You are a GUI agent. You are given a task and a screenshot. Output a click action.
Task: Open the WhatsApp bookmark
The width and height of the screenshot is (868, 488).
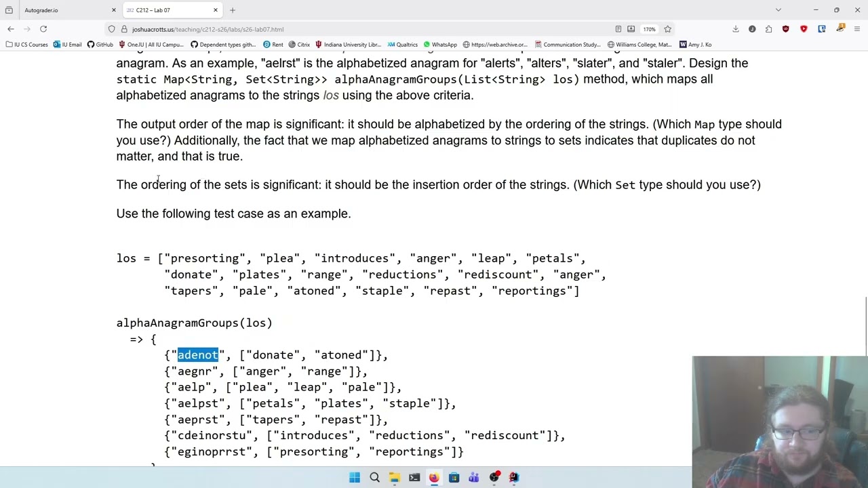439,45
